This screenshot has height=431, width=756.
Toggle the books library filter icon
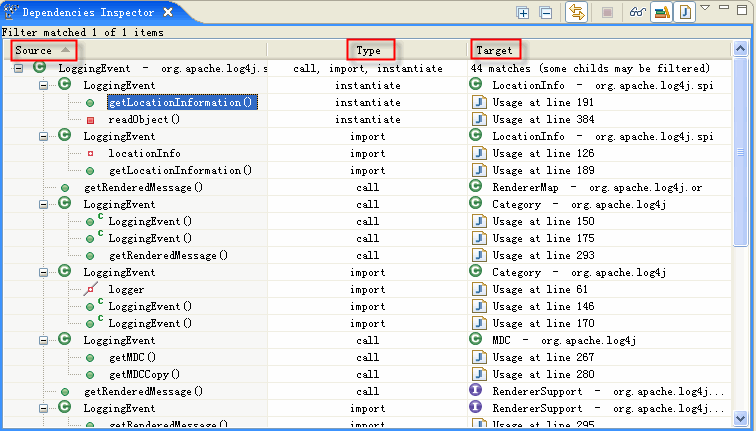coord(662,12)
